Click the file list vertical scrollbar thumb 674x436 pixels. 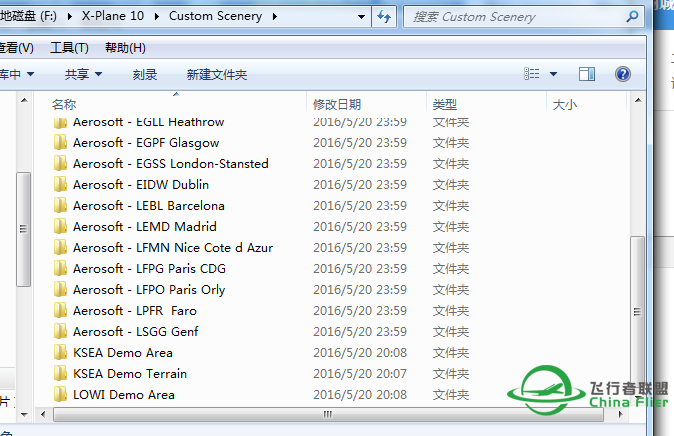(x=637, y=311)
